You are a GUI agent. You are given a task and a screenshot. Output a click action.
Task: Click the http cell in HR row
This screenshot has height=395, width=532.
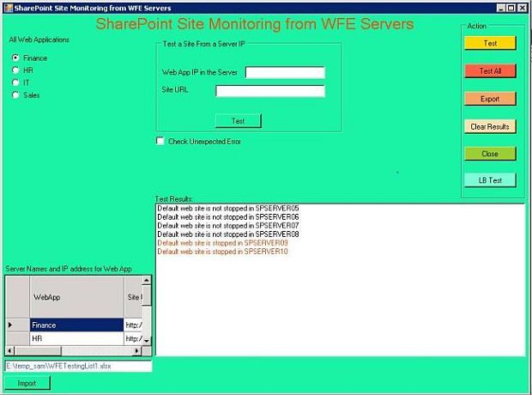coord(133,338)
